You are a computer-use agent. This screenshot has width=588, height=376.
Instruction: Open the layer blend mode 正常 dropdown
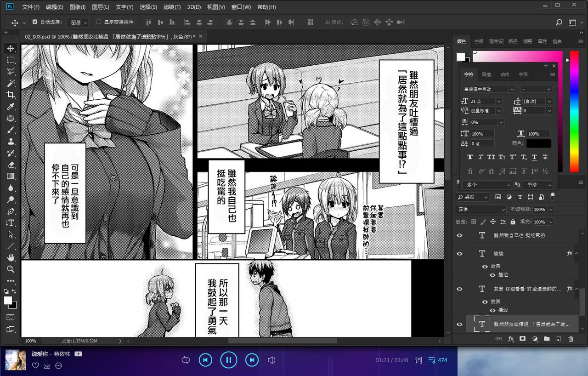point(480,210)
